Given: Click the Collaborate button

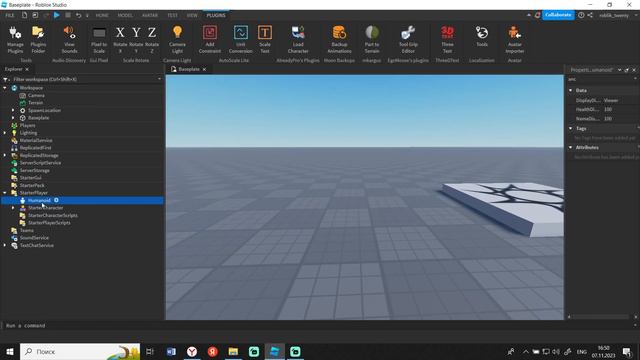Looking at the screenshot, I should (x=558, y=15).
